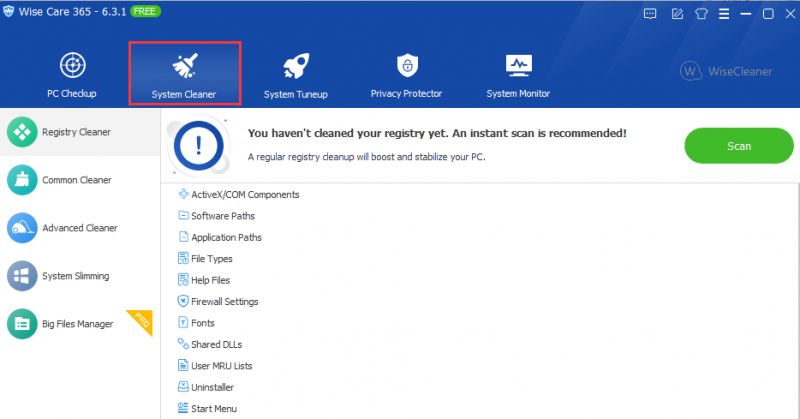Screen dimensions: 800x419
Task: Select the System Cleaner broom icon
Action: point(185,66)
